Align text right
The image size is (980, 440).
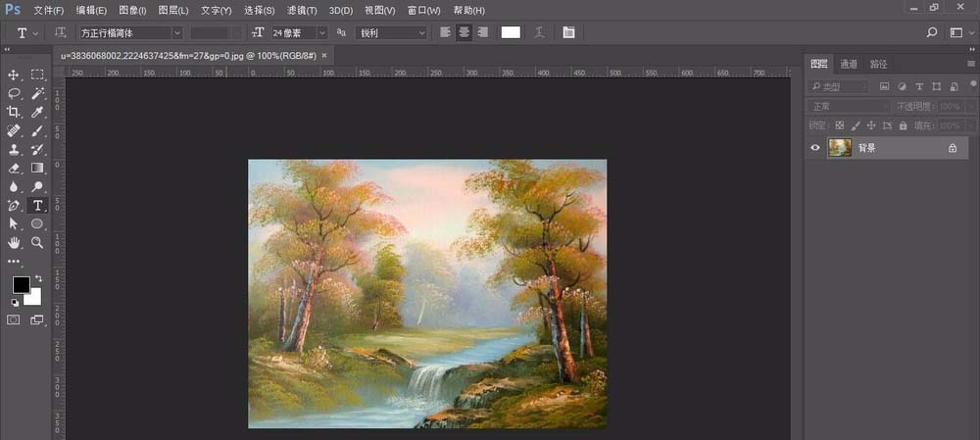click(x=482, y=32)
